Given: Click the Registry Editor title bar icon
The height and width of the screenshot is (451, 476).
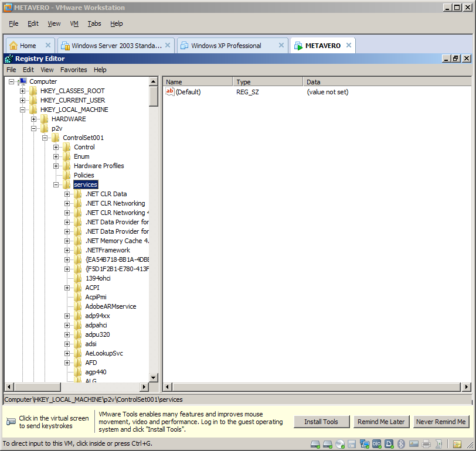Looking at the screenshot, I should point(9,59).
